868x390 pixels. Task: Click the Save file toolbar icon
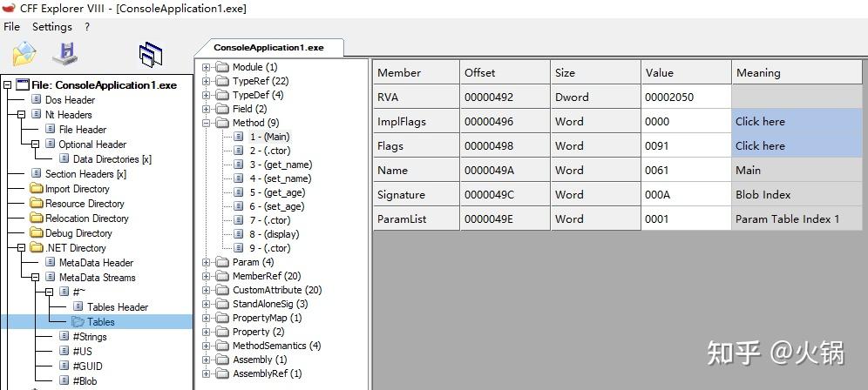pos(65,54)
